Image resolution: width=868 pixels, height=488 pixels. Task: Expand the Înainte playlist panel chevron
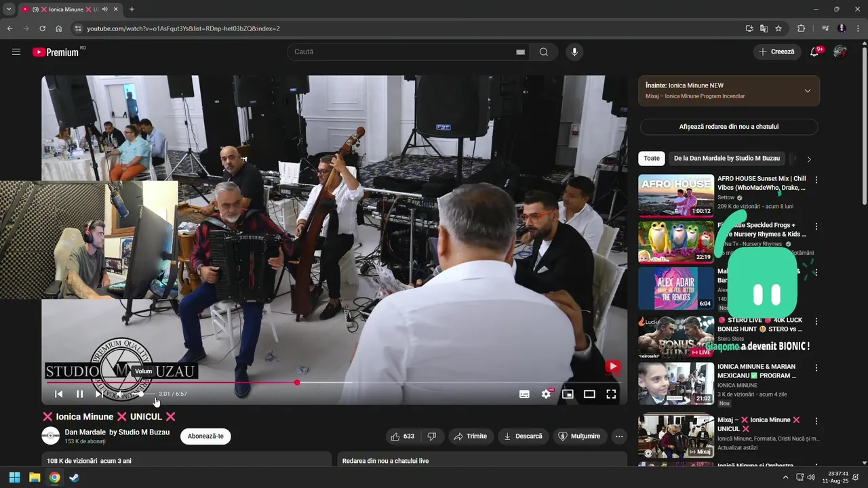point(807,91)
